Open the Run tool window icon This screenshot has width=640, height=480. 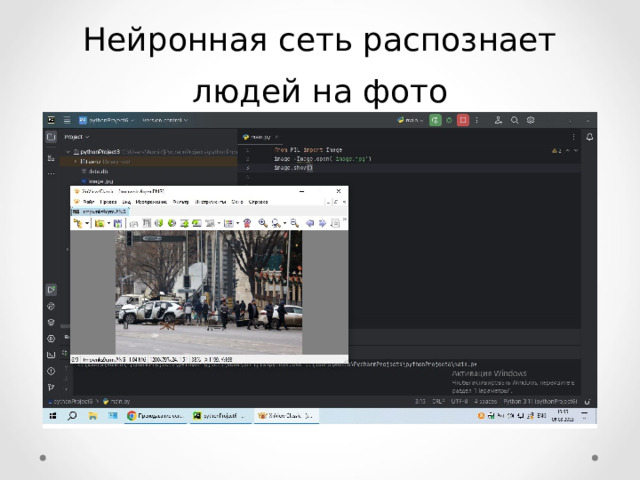(51, 290)
